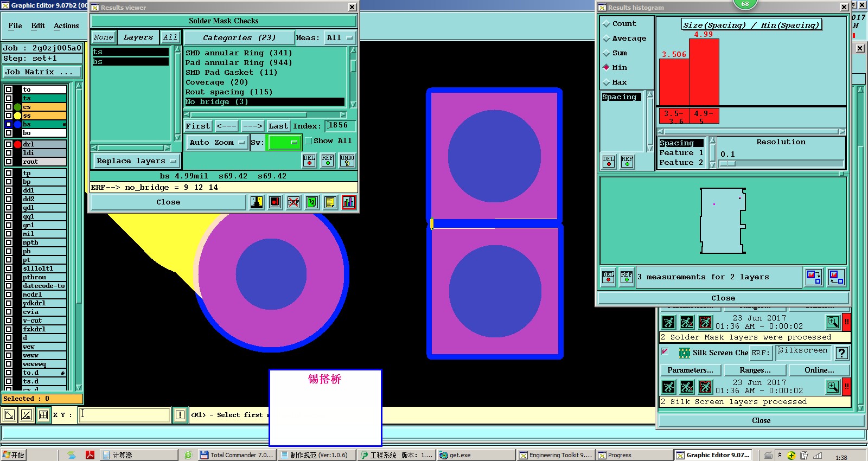The image size is (868, 461).
Task: Open the Actions menu
Action: 66,25
